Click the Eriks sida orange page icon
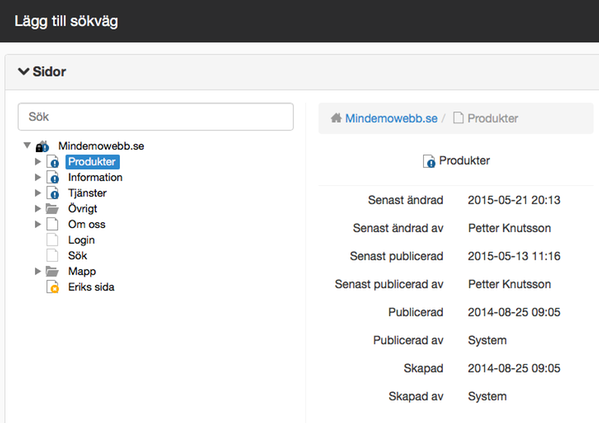The image size is (599, 423). tap(53, 287)
